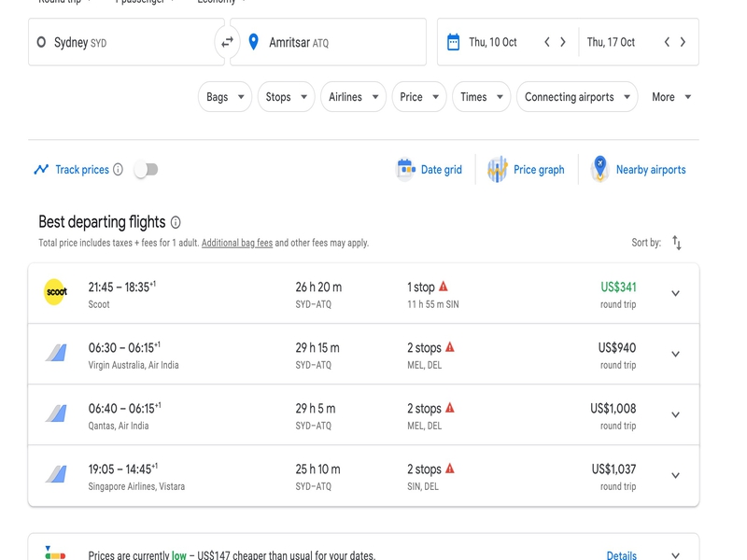
Task: Click the Qantas, Air India airline logo
Action: click(57, 413)
